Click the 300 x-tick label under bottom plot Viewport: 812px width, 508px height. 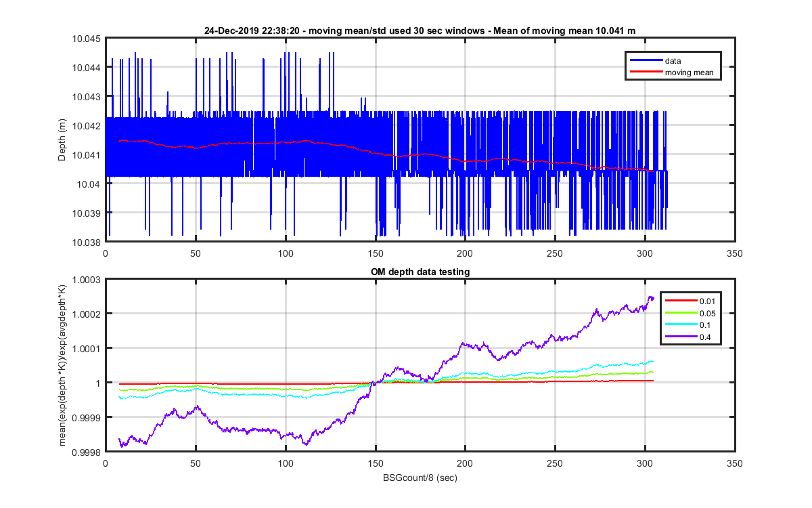click(645, 464)
